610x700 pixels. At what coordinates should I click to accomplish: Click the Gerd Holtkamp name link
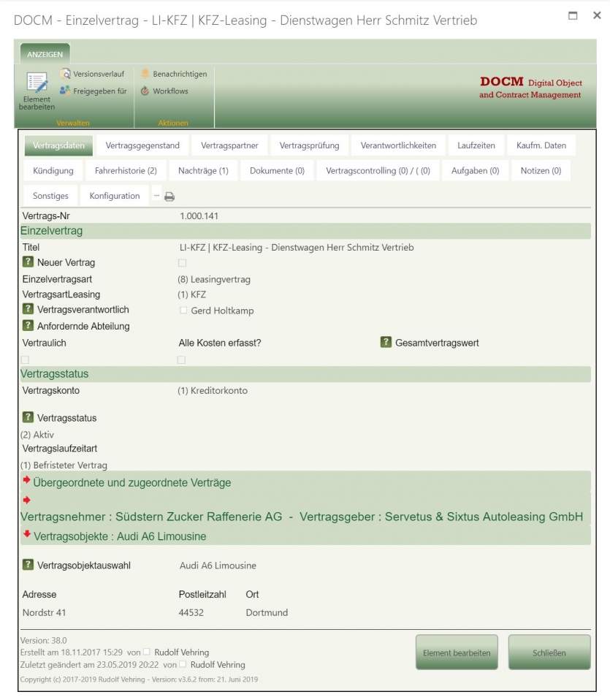222,311
